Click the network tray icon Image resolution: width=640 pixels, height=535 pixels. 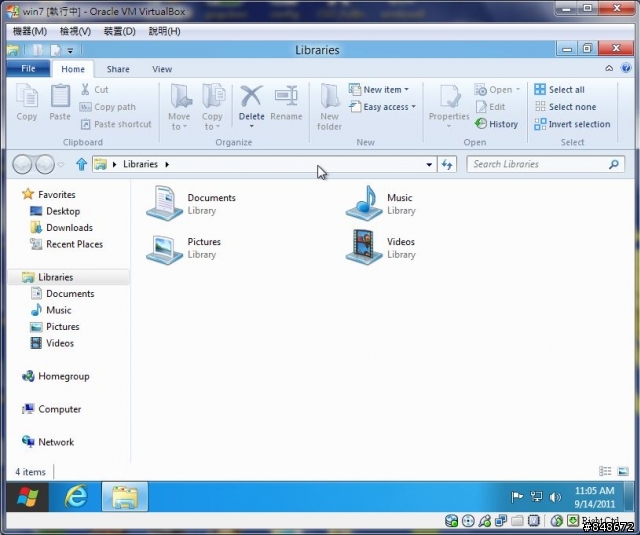(536, 497)
